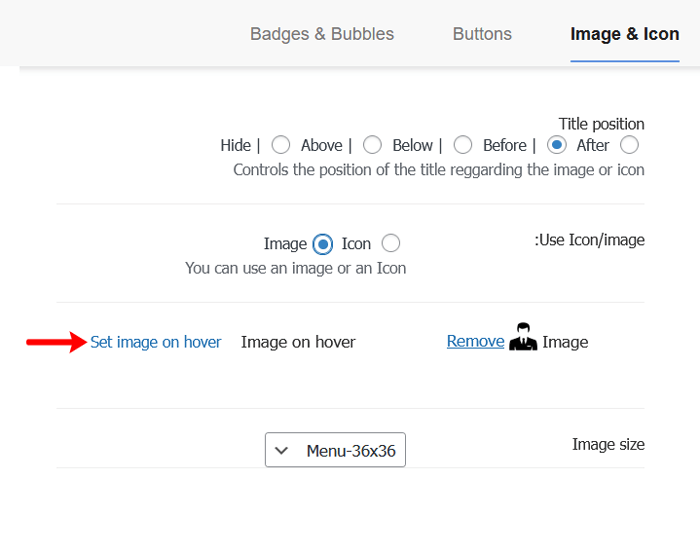This screenshot has width=700, height=553.
Task: Click the selected radio button left of After
Action: pos(558,145)
